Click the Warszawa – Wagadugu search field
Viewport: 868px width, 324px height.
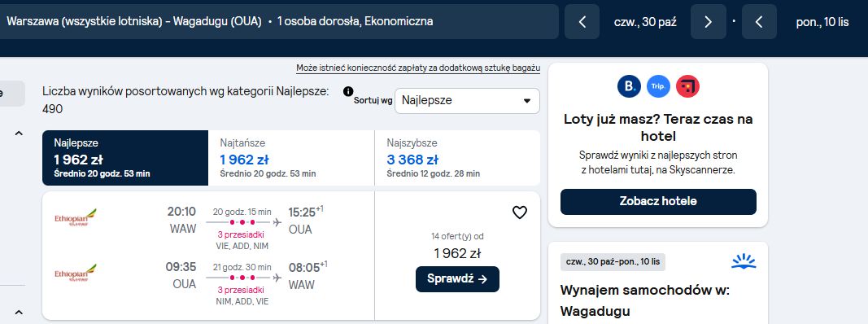coord(277,22)
